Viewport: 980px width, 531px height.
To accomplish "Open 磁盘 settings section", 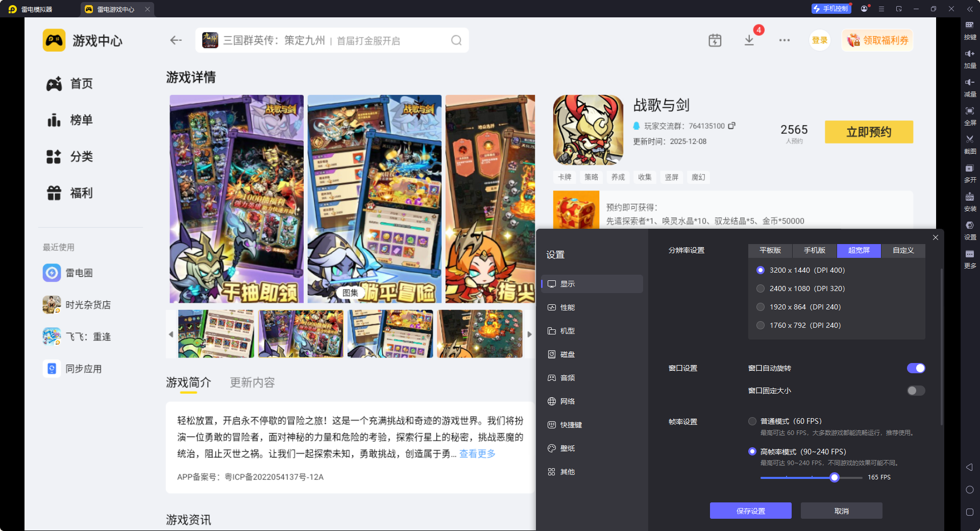I will (x=592, y=354).
